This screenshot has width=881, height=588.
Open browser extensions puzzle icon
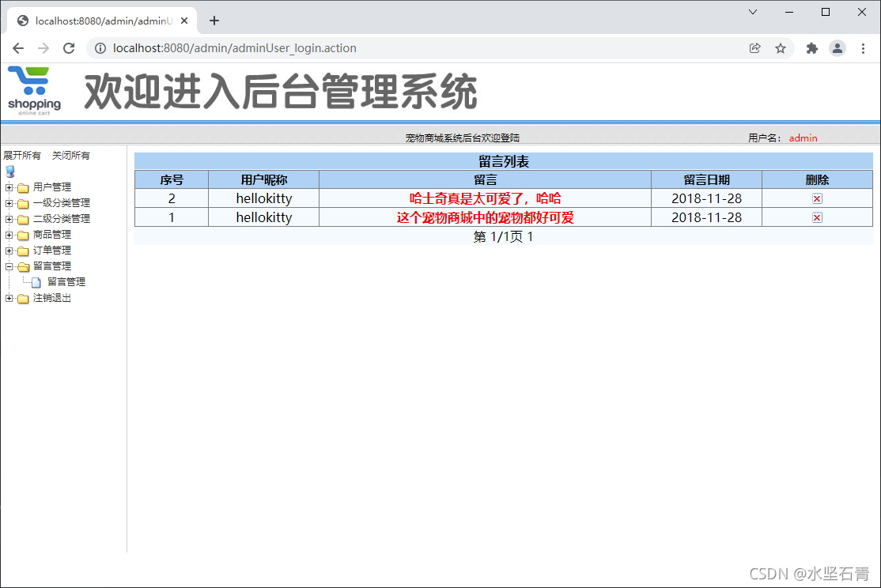coord(812,48)
